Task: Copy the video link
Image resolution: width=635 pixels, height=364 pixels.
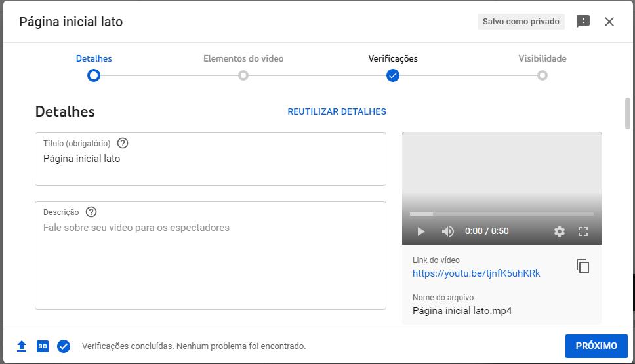Action: point(583,266)
